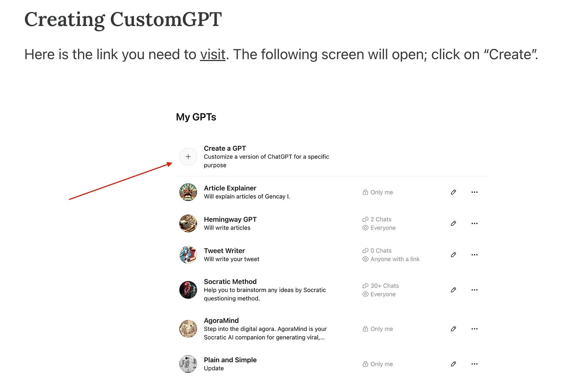Open the Article Explainer GPT title
This screenshot has width=587, height=392.
230,188
